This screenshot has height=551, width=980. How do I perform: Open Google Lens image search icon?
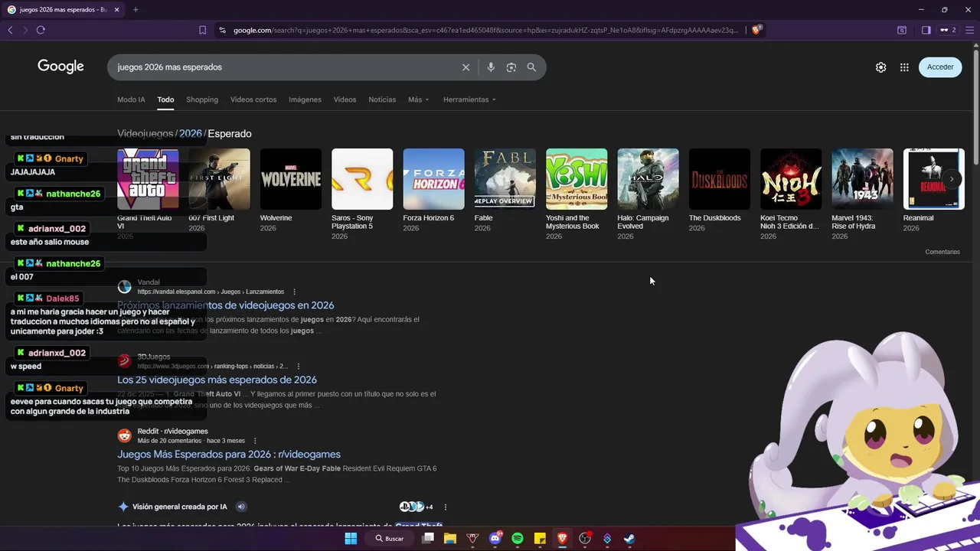click(511, 67)
